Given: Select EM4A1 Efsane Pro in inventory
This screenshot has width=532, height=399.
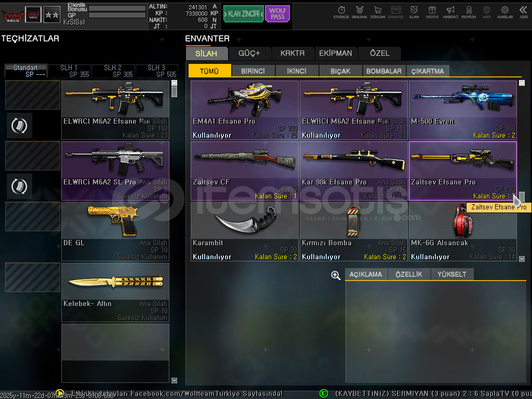Looking at the screenshot, I should [245, 110].
